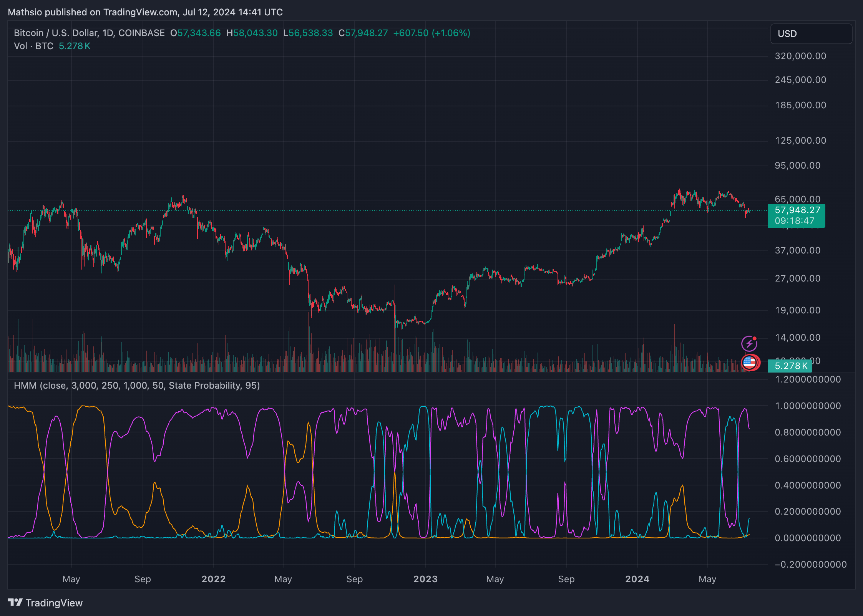The height and width of the screenshot is (616, 863).
Task: Select the HMM indicator legend label
Action: 136,385
